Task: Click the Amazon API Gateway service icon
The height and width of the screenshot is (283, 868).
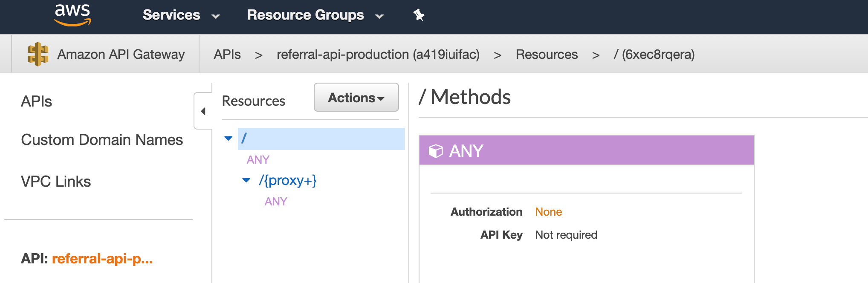Action: click(38, 54)
